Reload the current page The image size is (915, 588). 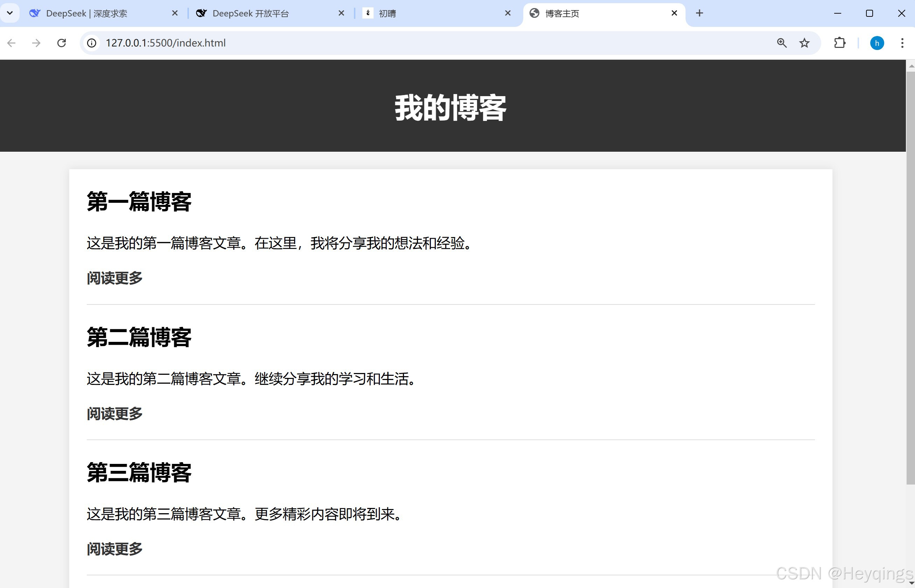(62, 43)
